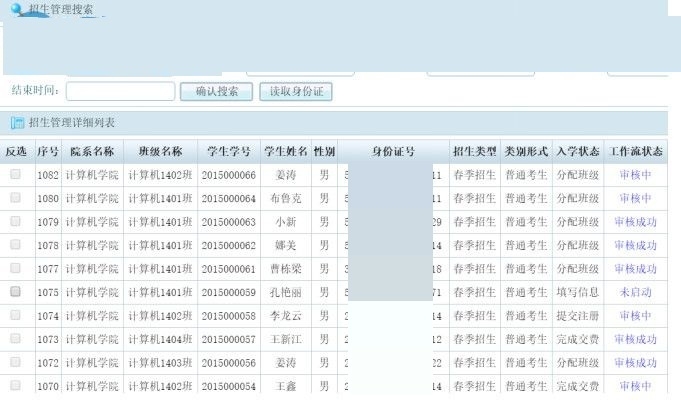Screen dimensions: 681x406
Task: Click the 招生管理详细列表 panel title
Action: tap(72, 123)
